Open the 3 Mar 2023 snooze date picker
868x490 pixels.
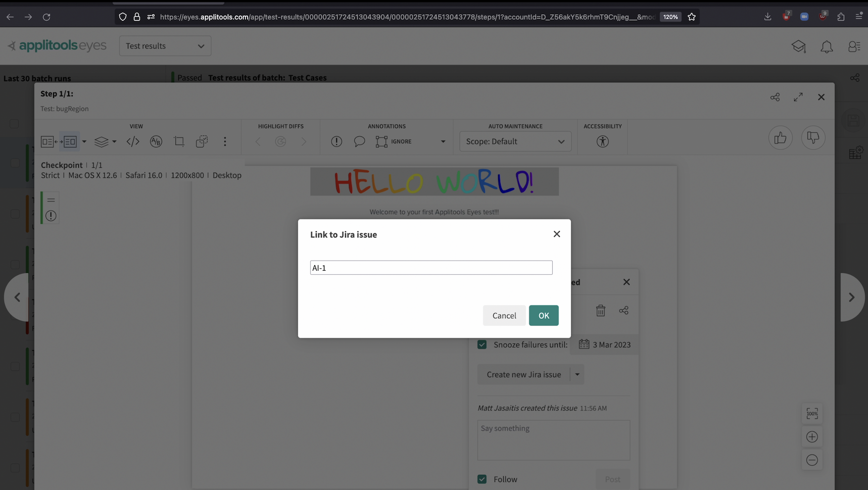[605, 345]
